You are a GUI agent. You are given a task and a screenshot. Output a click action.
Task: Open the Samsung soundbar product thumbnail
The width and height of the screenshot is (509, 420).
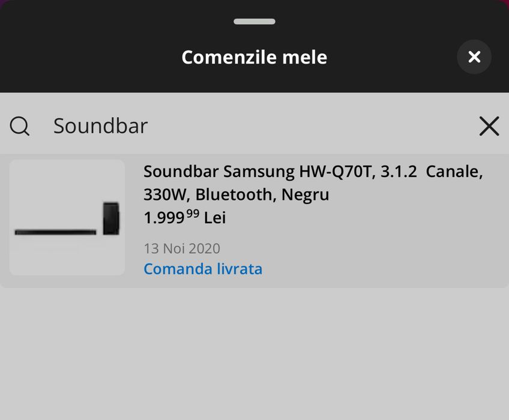[x=67, y=217]
